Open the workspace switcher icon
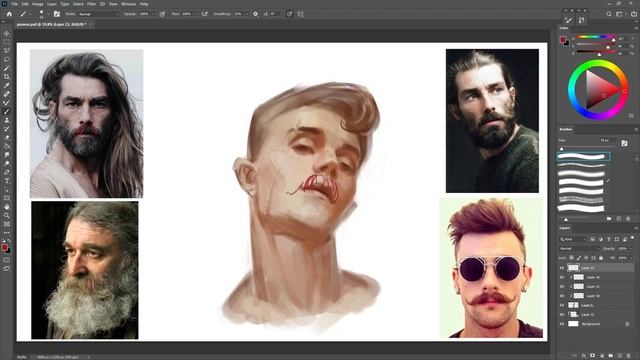 (620, 14)
